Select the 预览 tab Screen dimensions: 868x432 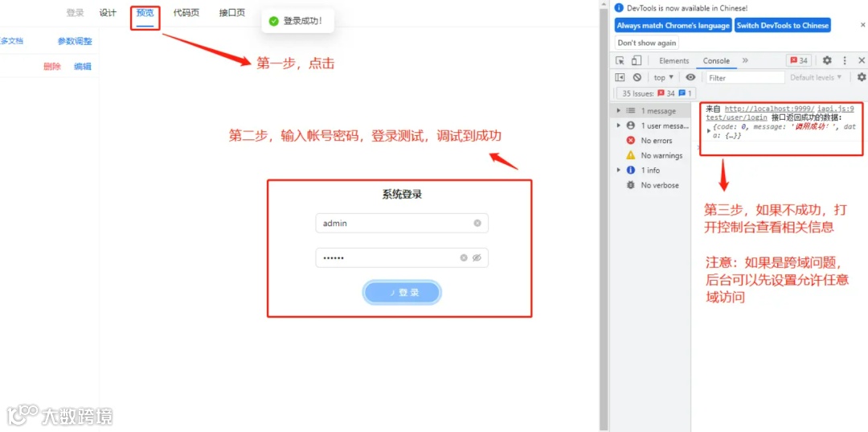click(145, 13)
